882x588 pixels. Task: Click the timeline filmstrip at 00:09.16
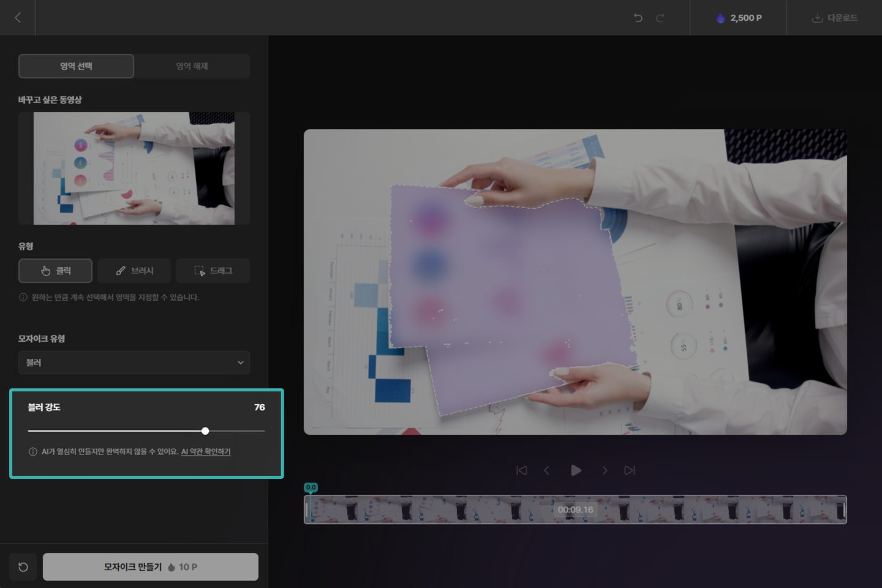(x=575, y=510)
